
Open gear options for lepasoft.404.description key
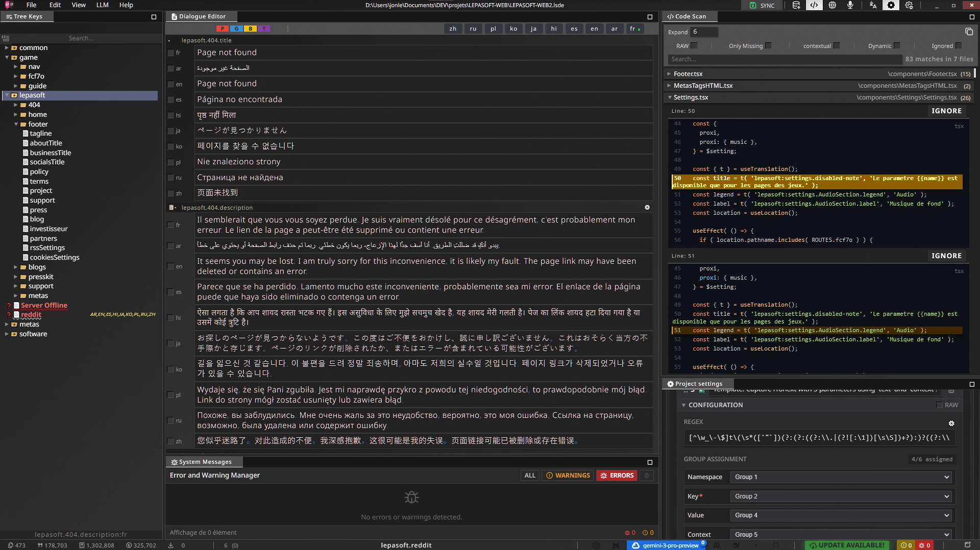pyautogui.click(x=647, y=207)
